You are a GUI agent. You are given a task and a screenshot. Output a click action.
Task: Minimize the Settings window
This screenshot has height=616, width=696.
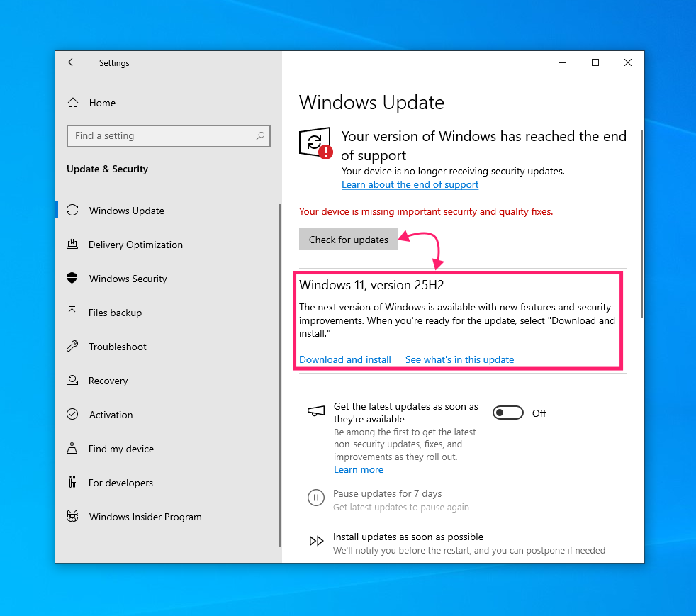click(563, 62)
